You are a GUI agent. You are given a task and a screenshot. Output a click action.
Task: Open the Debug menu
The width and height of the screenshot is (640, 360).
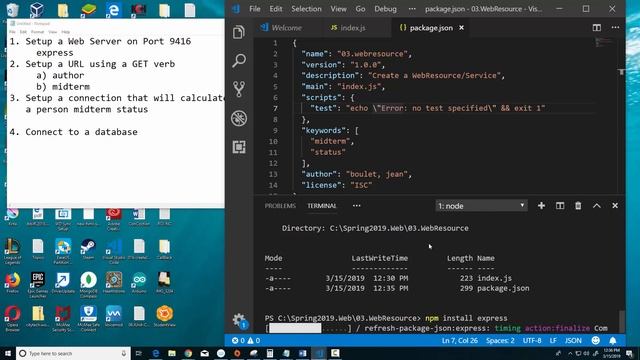point(385,9)
